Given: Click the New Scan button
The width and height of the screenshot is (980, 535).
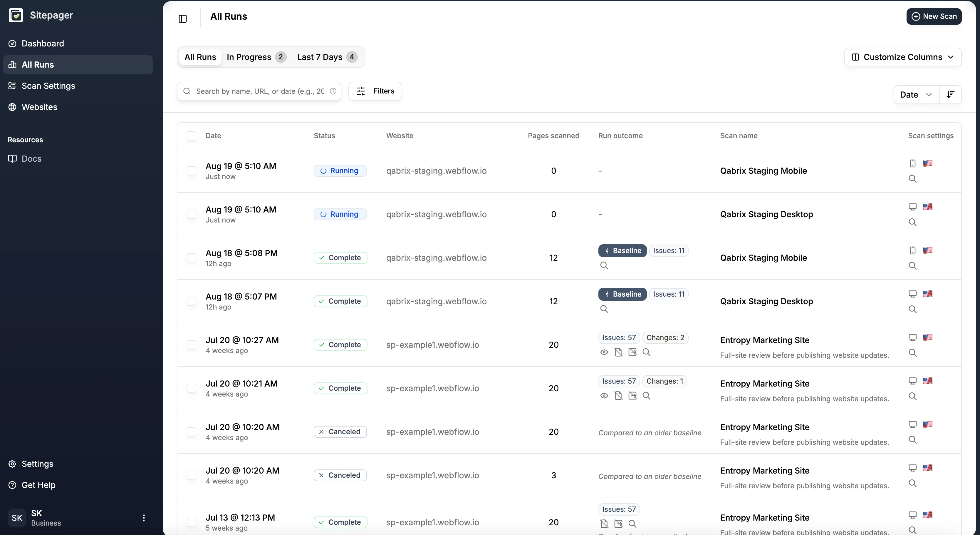Looking at the screenshot, I should click(934, 16).
